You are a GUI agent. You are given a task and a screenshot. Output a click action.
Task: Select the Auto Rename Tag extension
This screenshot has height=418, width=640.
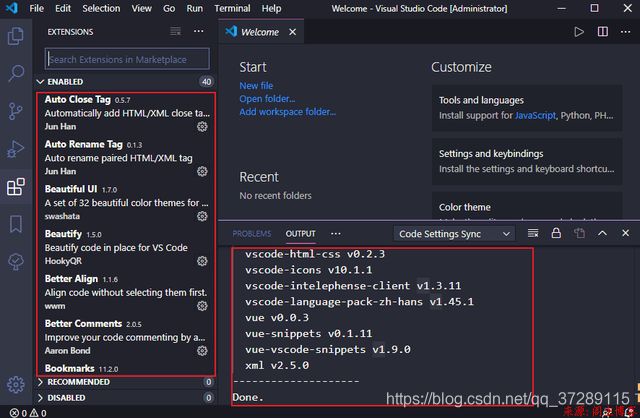click(x=126, y=158)
